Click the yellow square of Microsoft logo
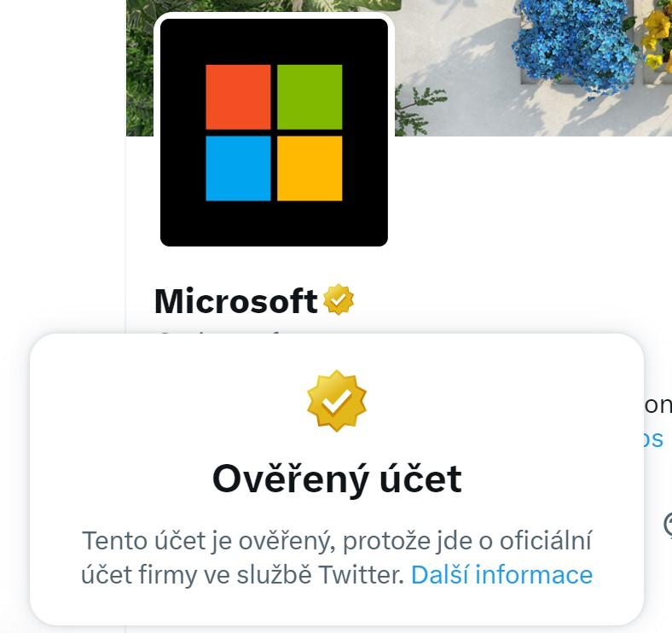Viewport: 672px width, 633px height. 310,169
